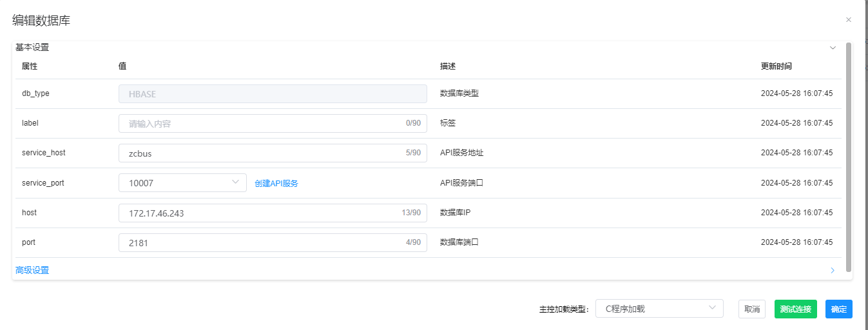The height and width of the screenshot is (330, 868).
Task: Click the right arrow icon beside 高级设置
Action: [833, 270]
